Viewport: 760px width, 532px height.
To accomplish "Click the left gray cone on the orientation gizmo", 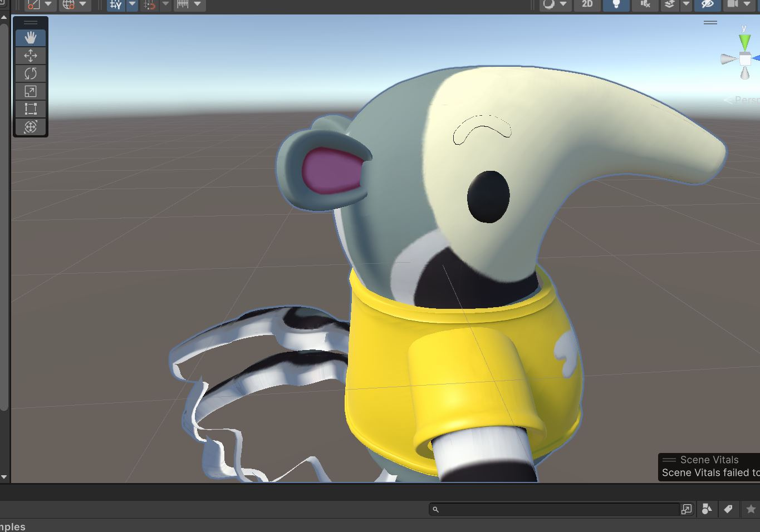I will (729, 59).
